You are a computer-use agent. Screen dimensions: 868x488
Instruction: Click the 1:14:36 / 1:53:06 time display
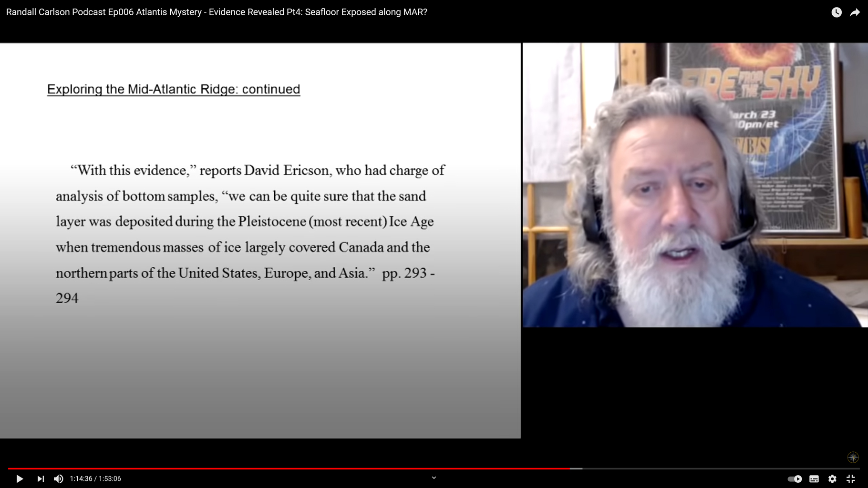[95, 478]
